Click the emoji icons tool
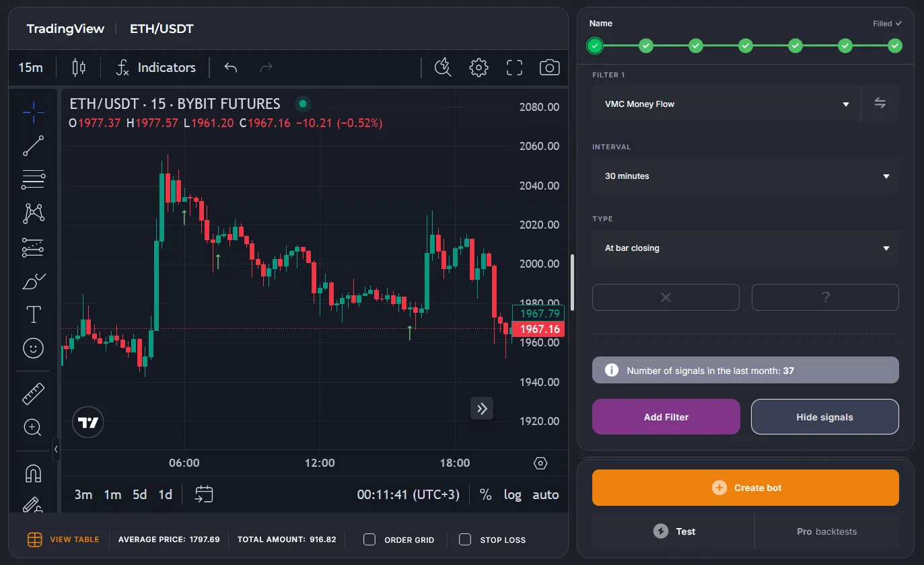Screen dimensions: 924x565 (x=33, y=348)
